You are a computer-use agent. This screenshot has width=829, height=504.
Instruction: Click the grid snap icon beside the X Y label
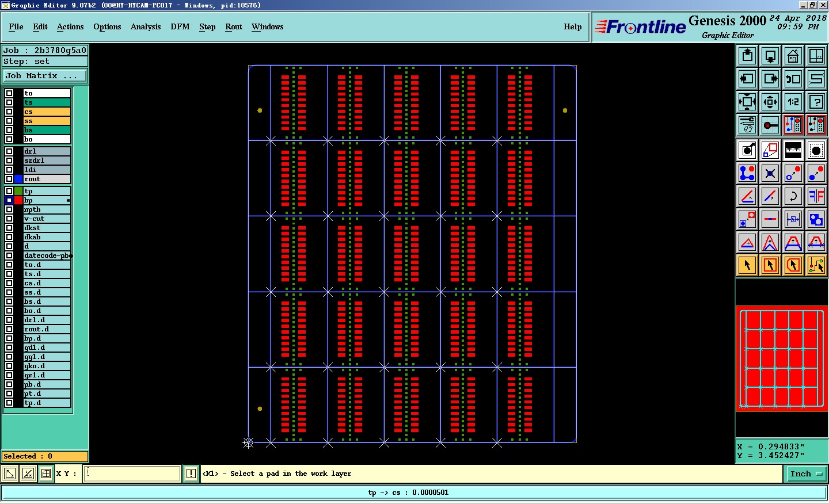46,474
